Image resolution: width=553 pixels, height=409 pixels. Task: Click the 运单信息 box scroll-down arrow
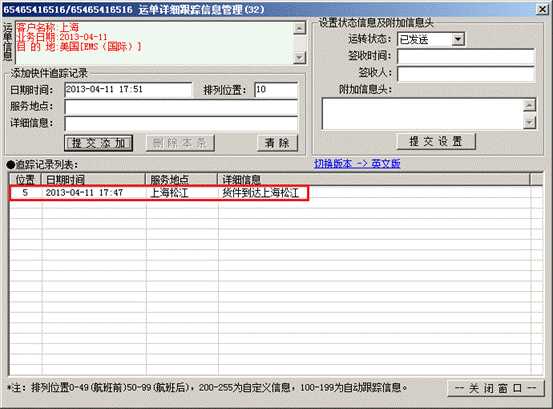click(x=299, y=57)
